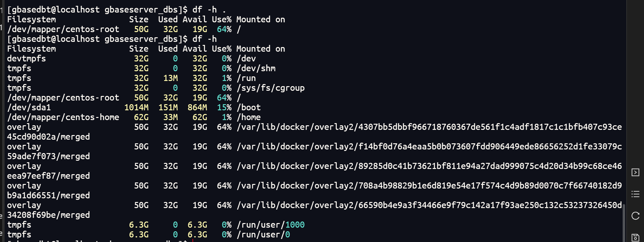The height and width of the screenshot is (242, 644).
Task: Click the /run/user/1000 mount path
Action: tap(271, 225)
